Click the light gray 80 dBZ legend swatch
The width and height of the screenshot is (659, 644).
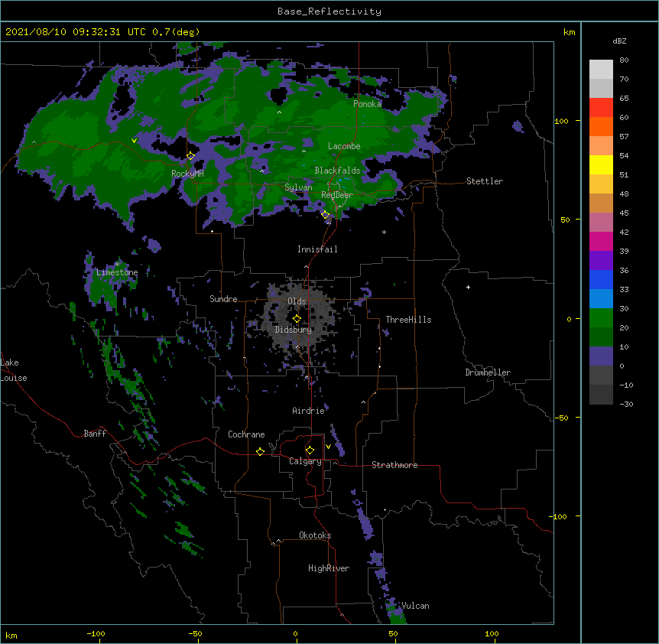(601, 70)
